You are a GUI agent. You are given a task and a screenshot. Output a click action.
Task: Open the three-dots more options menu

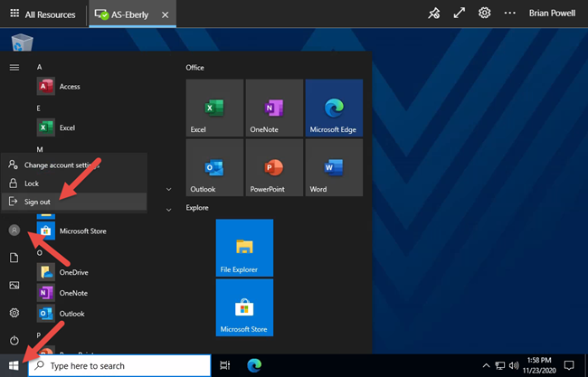(x=509, y=14)
